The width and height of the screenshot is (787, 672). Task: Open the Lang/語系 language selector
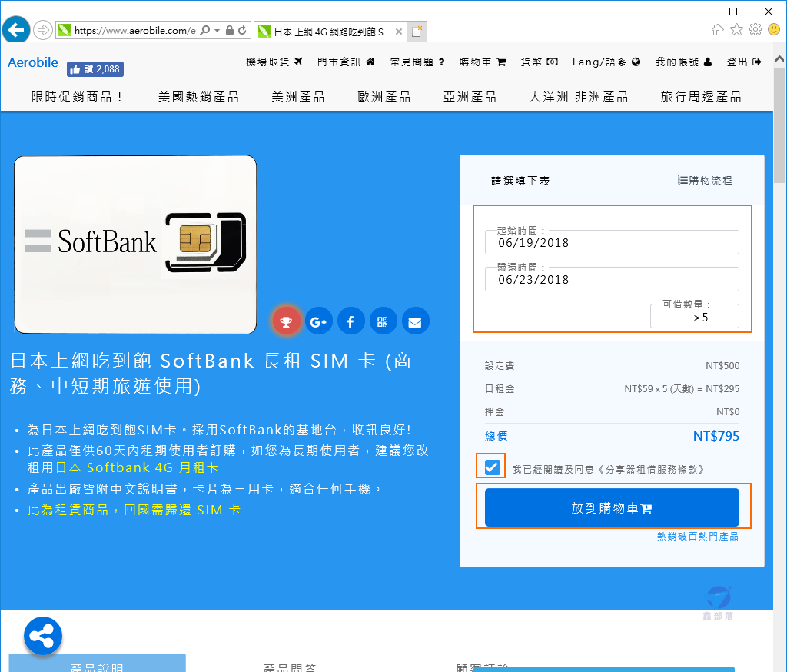click(x=606, y=62)
